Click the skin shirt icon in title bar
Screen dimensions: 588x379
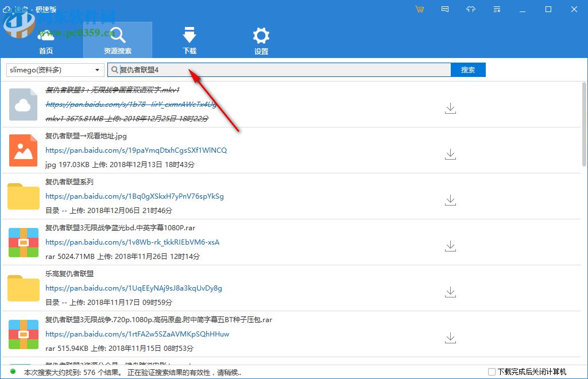tap(471, 9)
